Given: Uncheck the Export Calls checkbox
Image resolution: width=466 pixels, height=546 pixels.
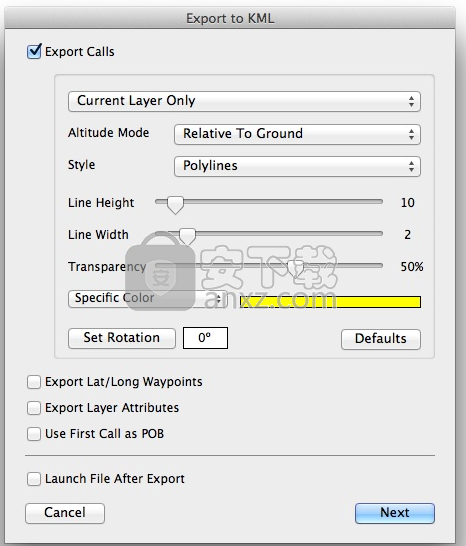Looking at the screenshot, I should click(34, 52).
